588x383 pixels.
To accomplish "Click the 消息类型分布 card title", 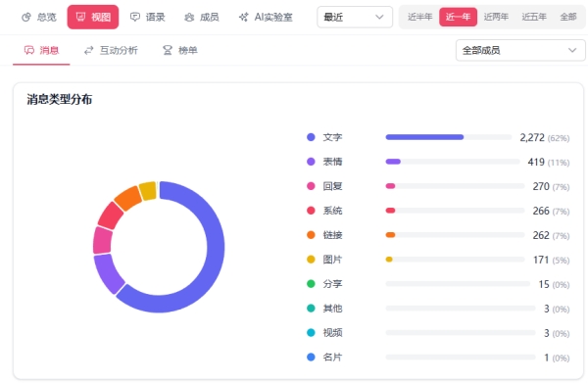I will (59, 99).
